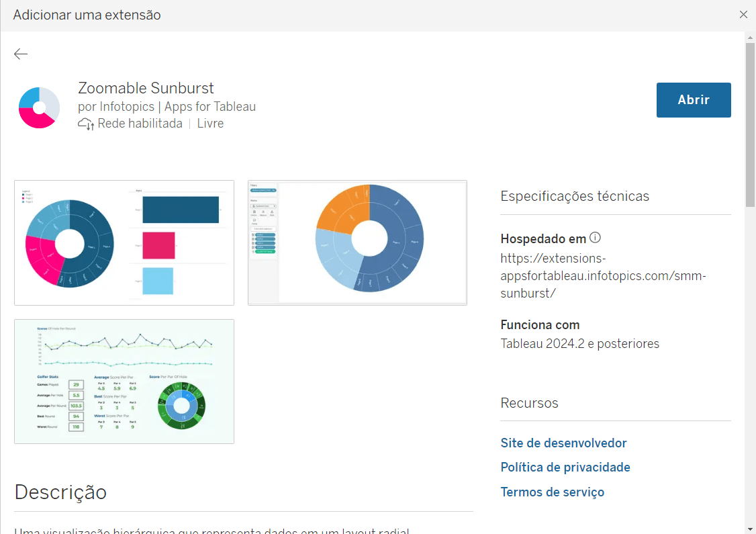
Task: Click the scrollbar up arrow
Action: coord(750,36)
